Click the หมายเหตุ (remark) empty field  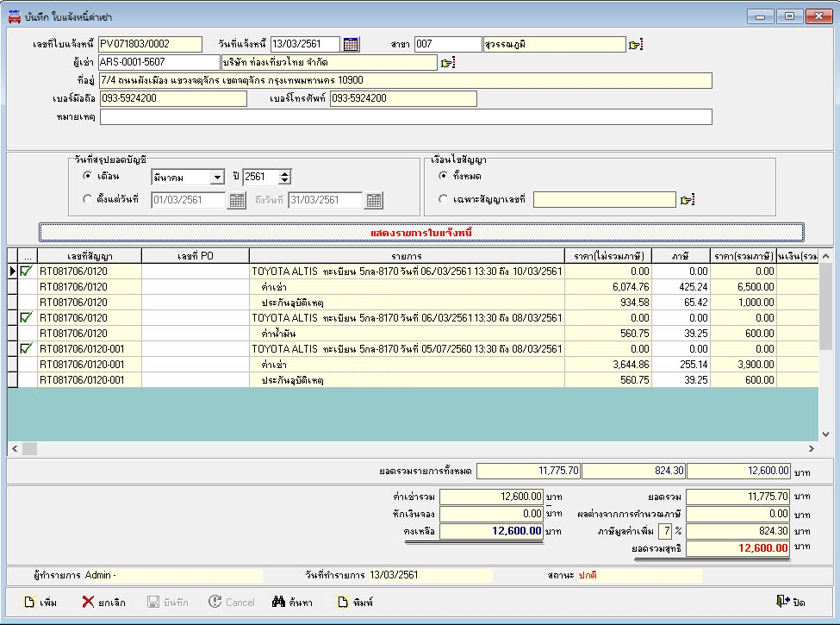point(406,117)
